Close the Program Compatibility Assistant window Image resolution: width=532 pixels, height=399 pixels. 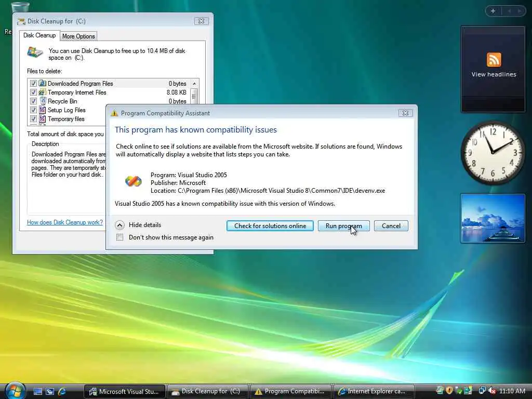click(x=405, y=113)
